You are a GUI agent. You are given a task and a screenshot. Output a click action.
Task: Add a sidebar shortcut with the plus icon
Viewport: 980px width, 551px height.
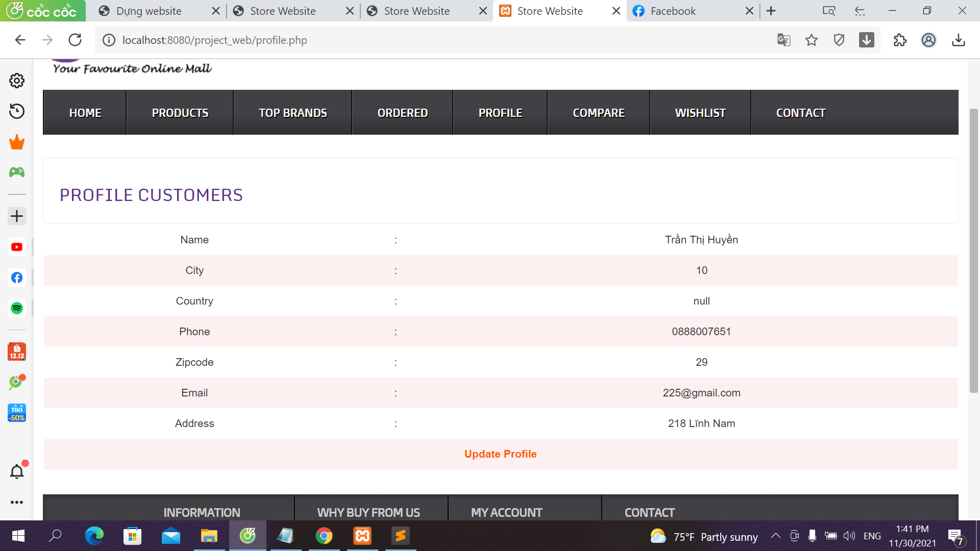pyautogui.click(x=17, y=216)
